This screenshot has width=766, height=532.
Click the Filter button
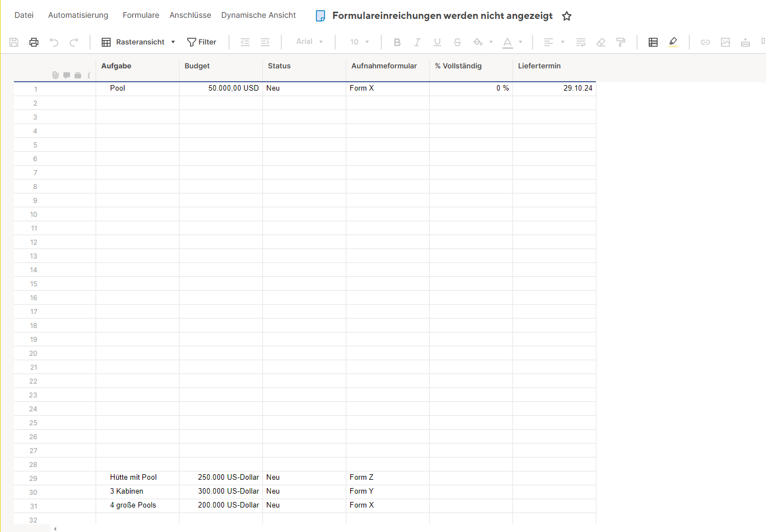point(202,42)
